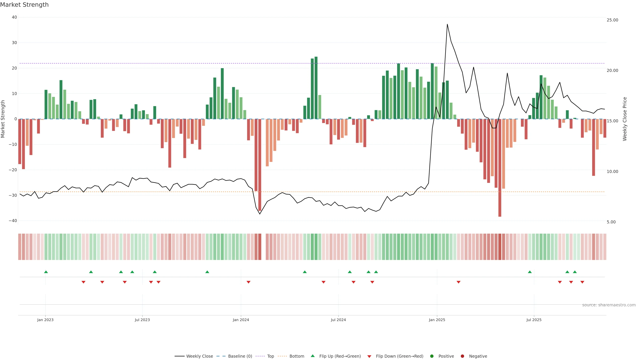Click Flip Up green triangle legend icon
644x362 pixels.
pos(312,356)
